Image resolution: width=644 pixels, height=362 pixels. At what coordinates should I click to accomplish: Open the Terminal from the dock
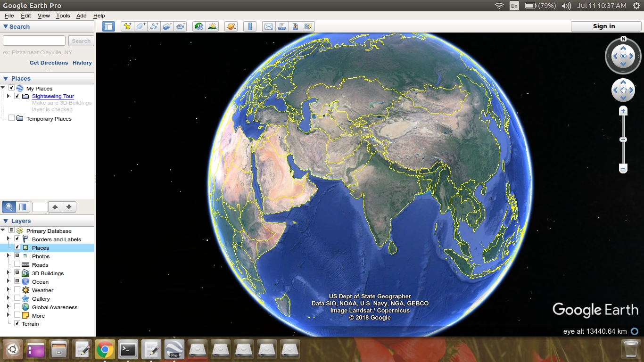[128, 350]
